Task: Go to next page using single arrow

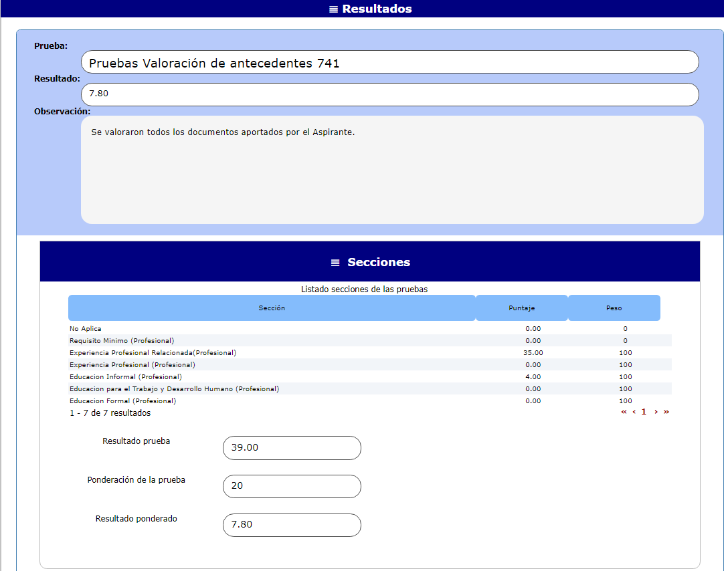Action: [x=656, y=412]
